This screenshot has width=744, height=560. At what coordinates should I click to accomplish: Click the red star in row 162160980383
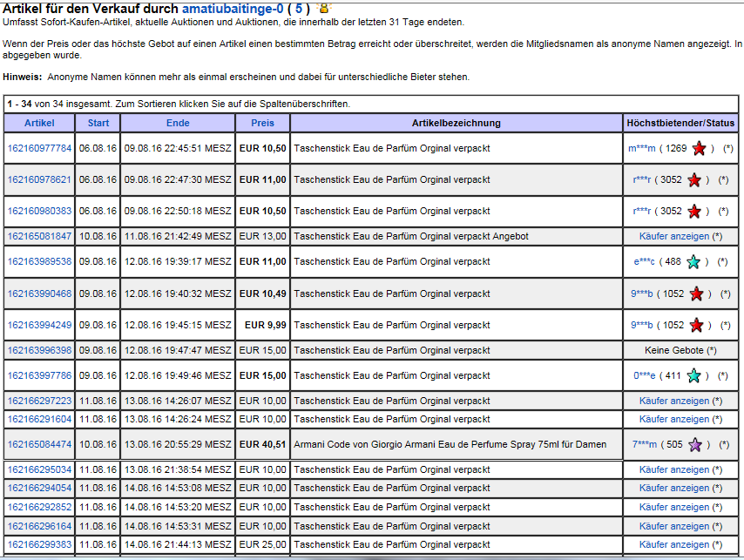(694, 212)
